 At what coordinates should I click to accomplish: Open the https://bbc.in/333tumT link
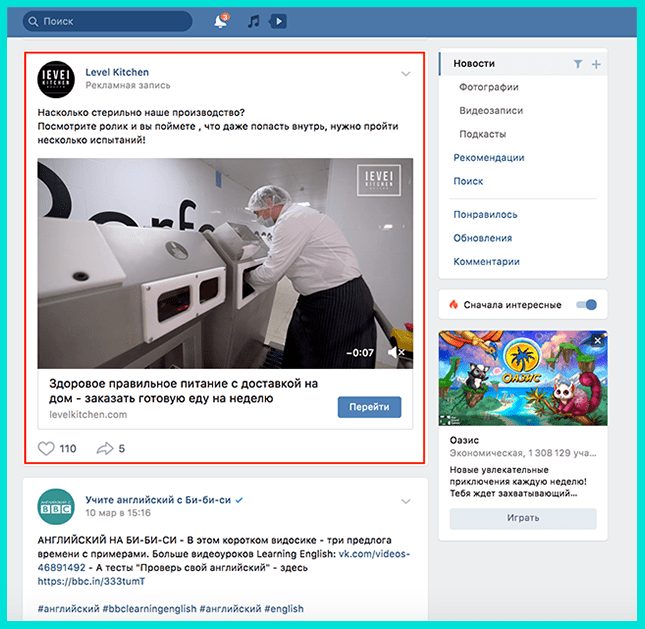pyautogui.click(x=91, y=581)
